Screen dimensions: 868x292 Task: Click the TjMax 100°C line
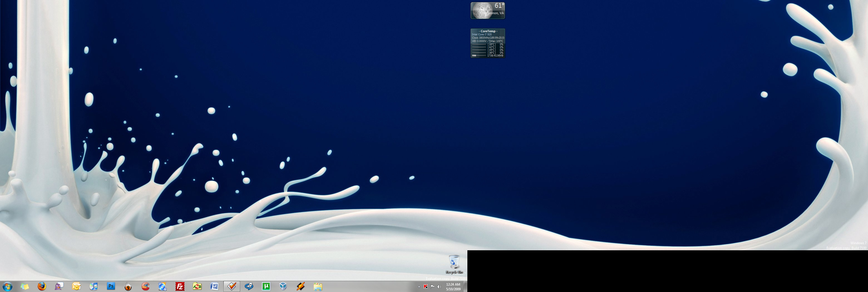(488, 41)
